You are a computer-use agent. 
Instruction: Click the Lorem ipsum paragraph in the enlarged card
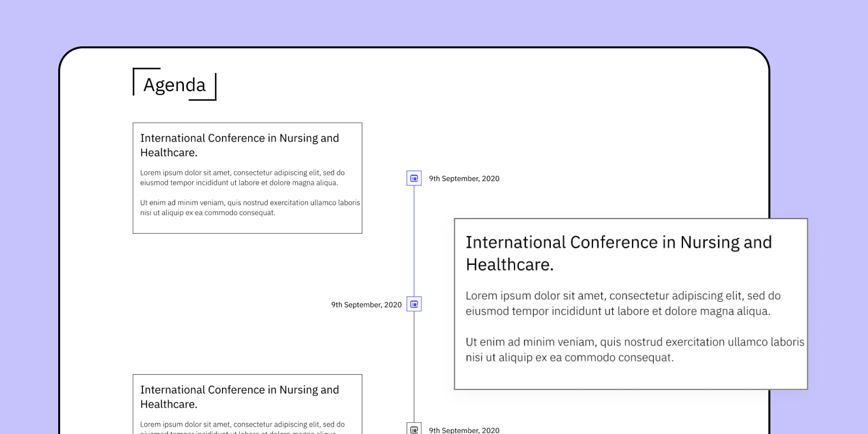click(623, 303)
